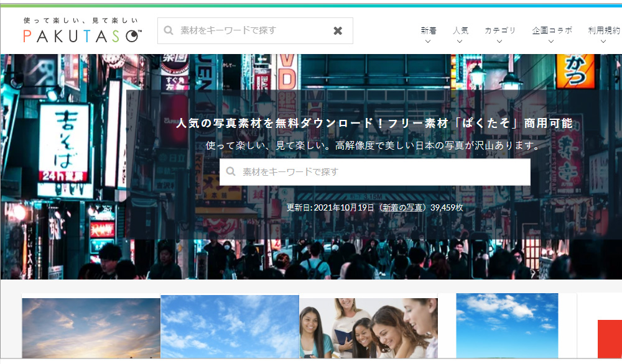Expand the chevron under 企画コラボ

[x=551, y=42]
